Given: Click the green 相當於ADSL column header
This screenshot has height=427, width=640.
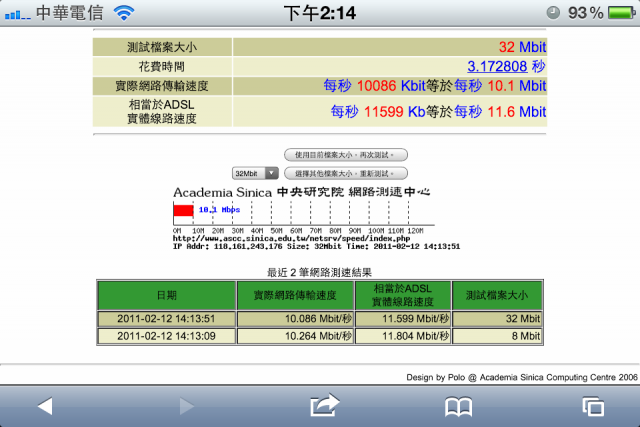Looking at the screenshot, I should tap(403, 295).
